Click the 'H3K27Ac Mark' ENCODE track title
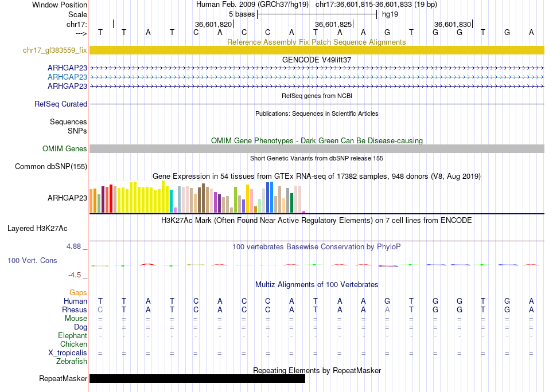This screenshot has height=392, width=545. tap(316, 221)
